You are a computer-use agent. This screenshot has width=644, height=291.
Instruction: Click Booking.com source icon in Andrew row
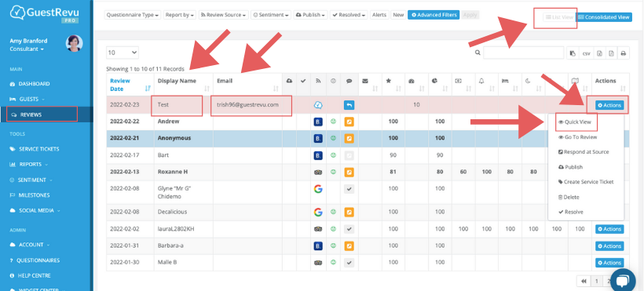coord(318,122)
